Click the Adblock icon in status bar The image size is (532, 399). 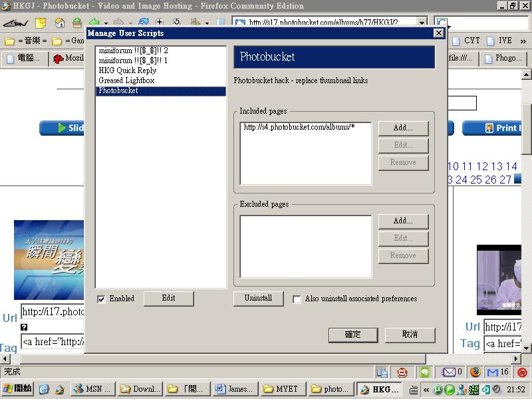[x=523, y=372]
